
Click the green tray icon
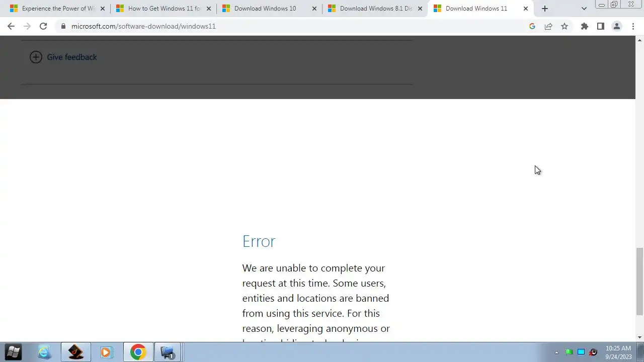[x=569, y=352]
